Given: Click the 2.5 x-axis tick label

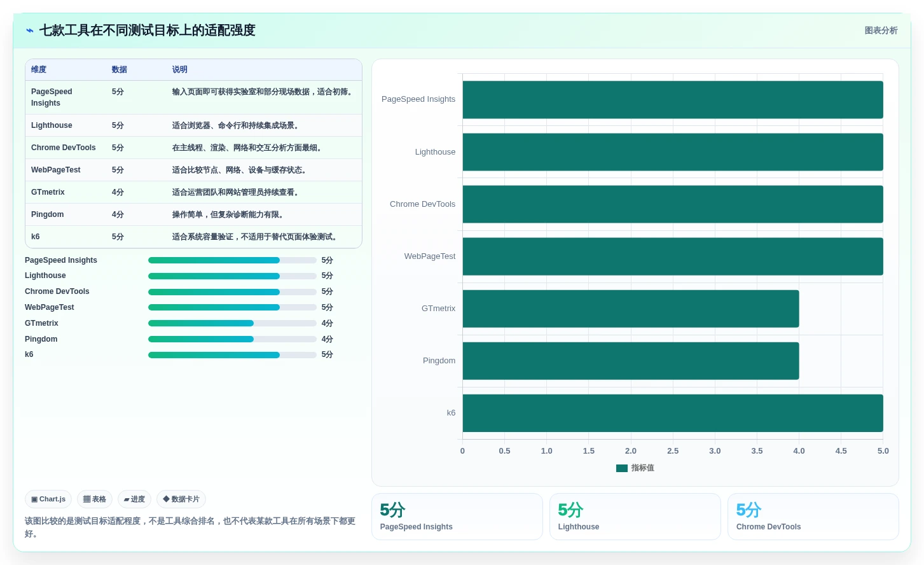Looking at the screenshot, I should pos(673,451).
